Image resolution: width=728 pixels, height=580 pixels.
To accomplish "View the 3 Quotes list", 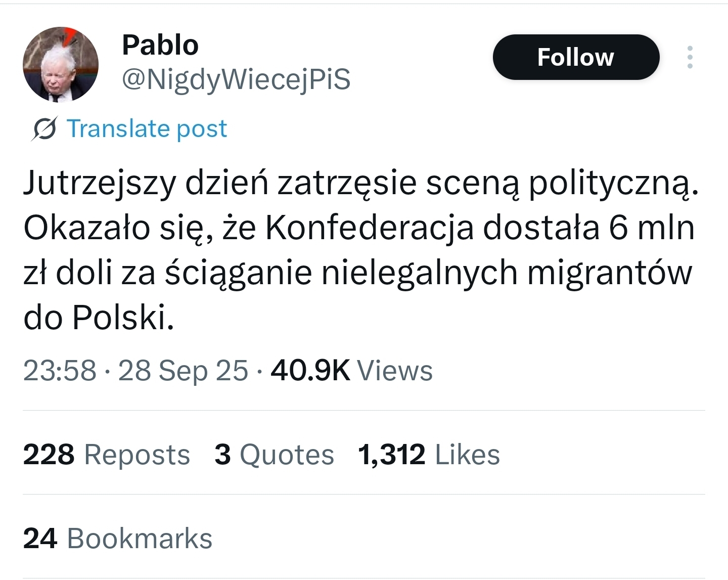I will [x=274, y=454].
